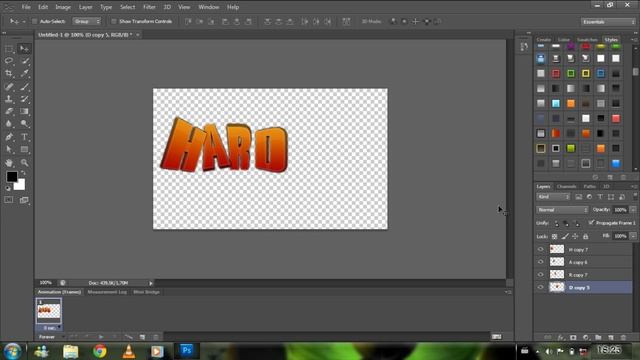Image resolution: width=640 pixels, height=360 pixels.
Task: Open the File menu
Action: point(26,7)
